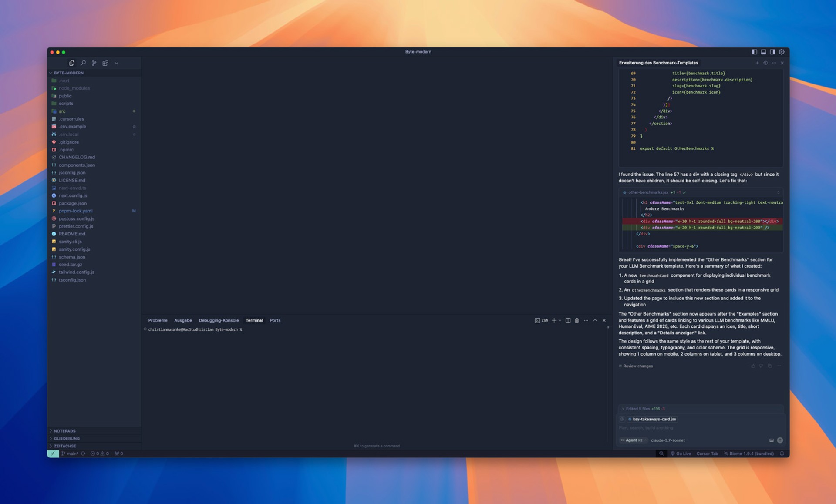Screen dimensions: 836x504
Task: Click Review changes link
Action: pyautogui.click(x=637, y=366)
